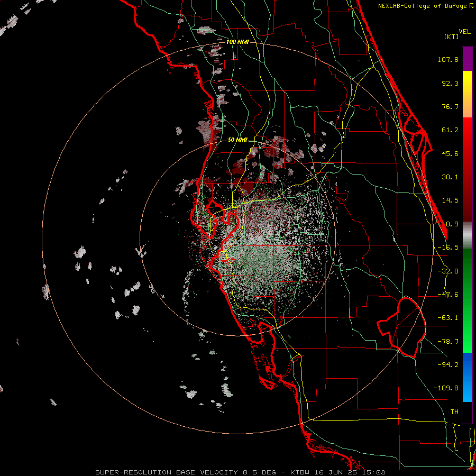The height and width of the screenshot is (476, 476).
Task: Pick the gray near-zero segment of color bar
Action: (467, 235)
